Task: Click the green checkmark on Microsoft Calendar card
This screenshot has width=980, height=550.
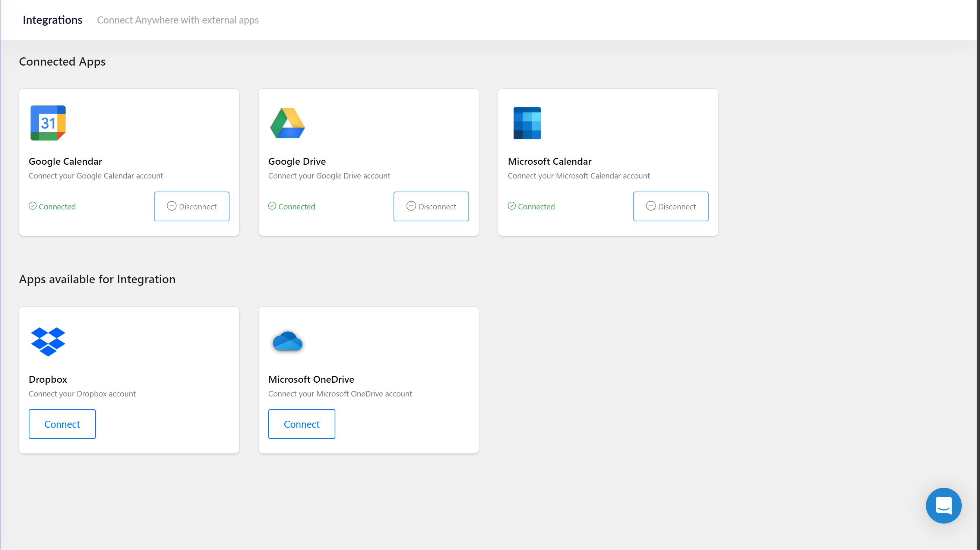Action: tap(511, 205)
